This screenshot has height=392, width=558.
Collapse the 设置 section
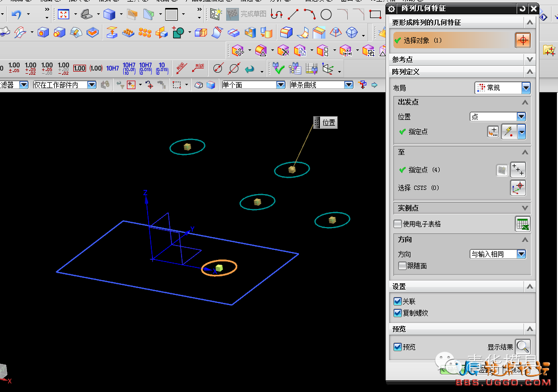[x=529, y=286]
